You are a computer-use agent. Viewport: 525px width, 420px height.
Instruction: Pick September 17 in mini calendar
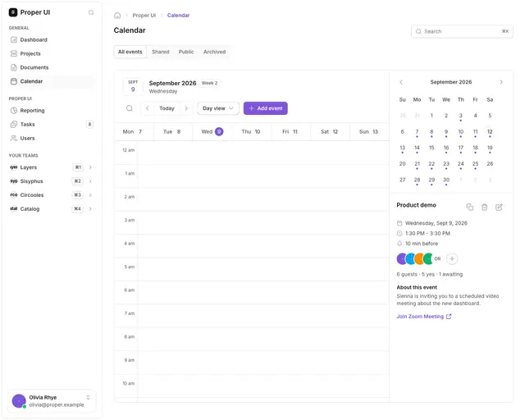click(461, 148)
